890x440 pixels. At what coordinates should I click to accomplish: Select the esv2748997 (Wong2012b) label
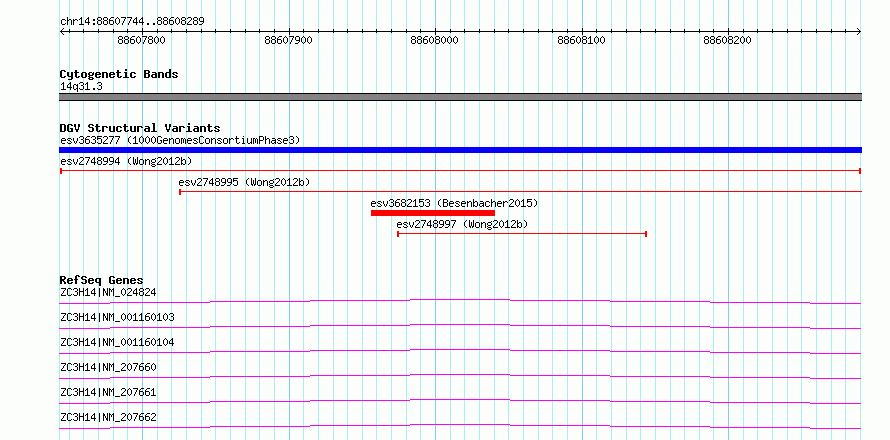(462, 224)
